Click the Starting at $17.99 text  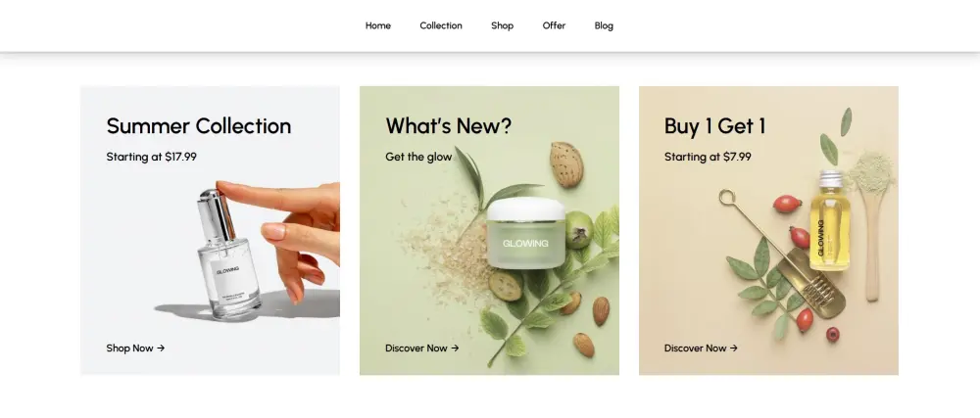point(151,157)
